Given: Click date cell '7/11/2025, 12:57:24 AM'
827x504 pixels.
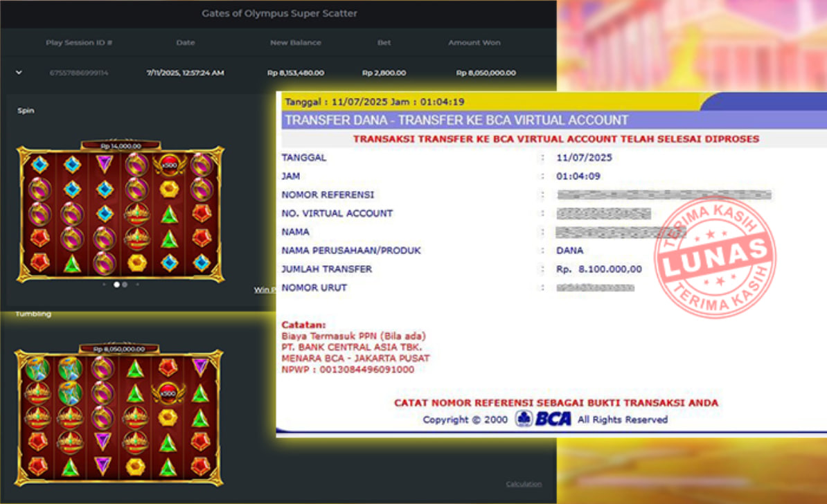Looking at the screenshot, I should (x=185, y=73).
